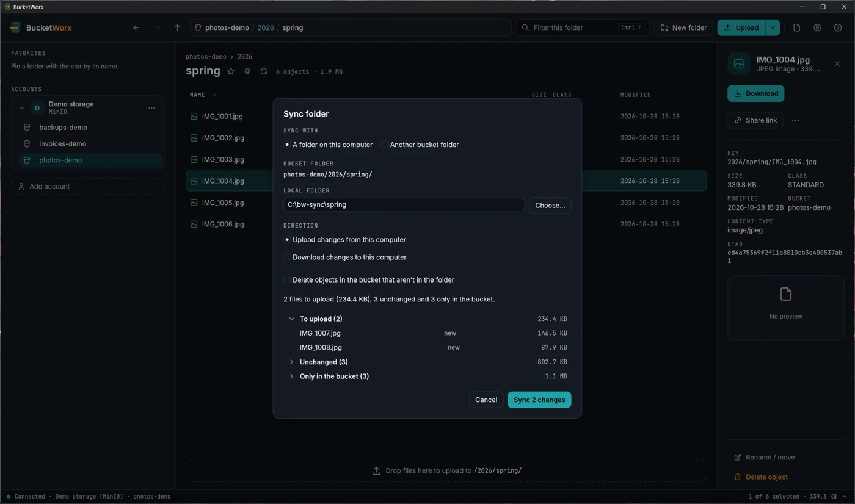Image resolution: width=855 pixels, height=504 pixels.
Task: Expand the 'Unchanged (3)' group
Action: pos(291,362)
